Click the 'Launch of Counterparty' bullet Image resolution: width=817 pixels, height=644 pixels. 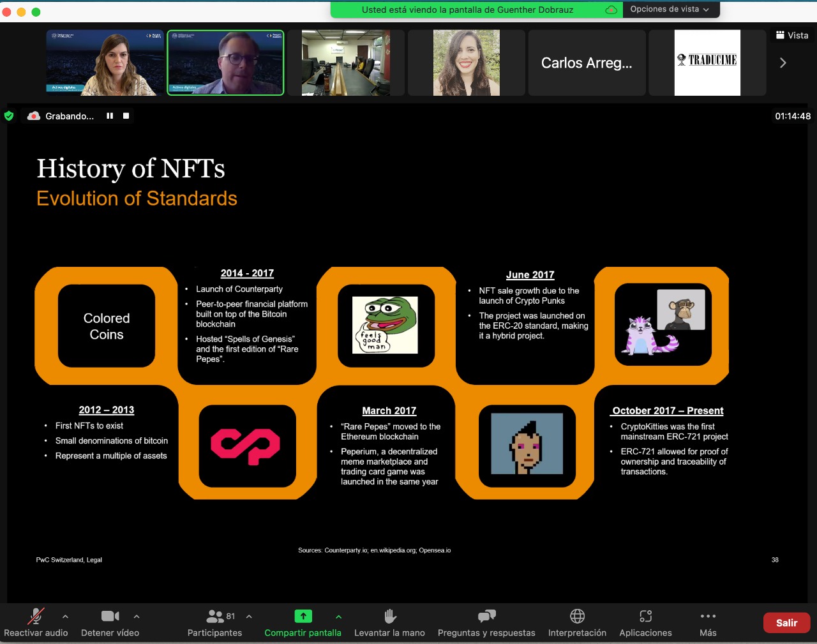239,289
